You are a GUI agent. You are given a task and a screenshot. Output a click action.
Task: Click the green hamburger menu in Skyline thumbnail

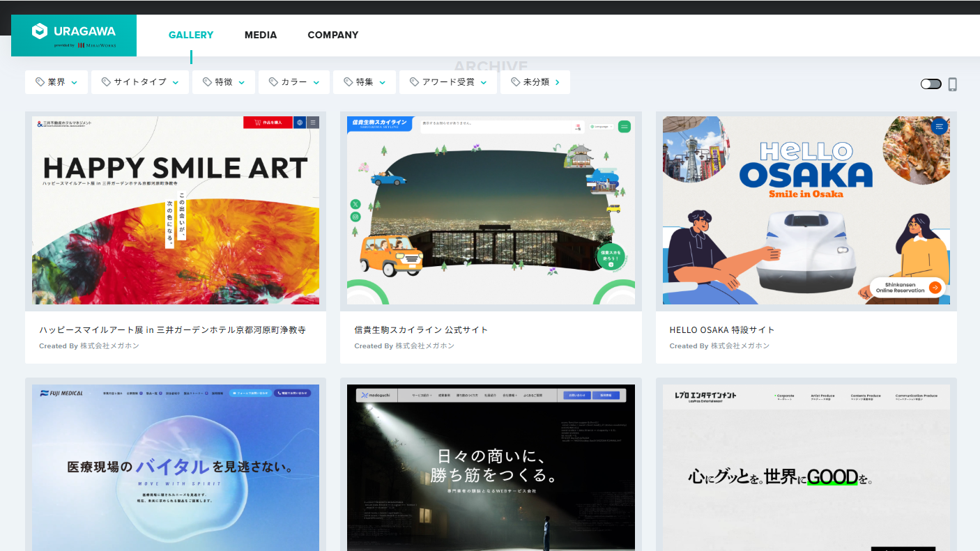(x=624, y=127)
